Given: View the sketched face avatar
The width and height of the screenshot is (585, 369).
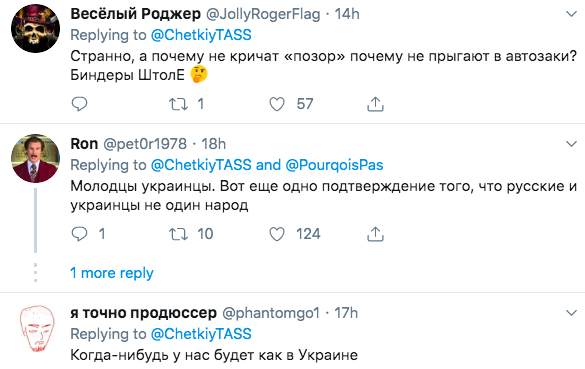Looking at the screenshot, I should 36,328.
